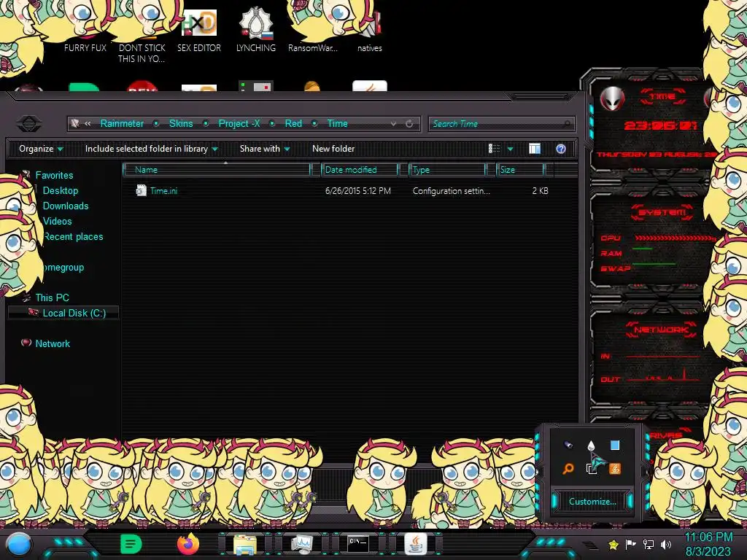
Task: Select Desktop in navigation pane
Action: click(x=61, y=190)
